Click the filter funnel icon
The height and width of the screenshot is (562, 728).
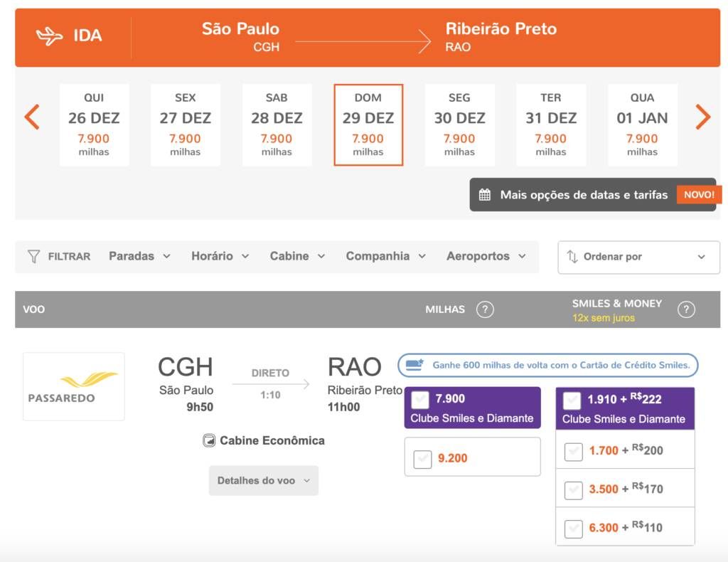[33, 256]
